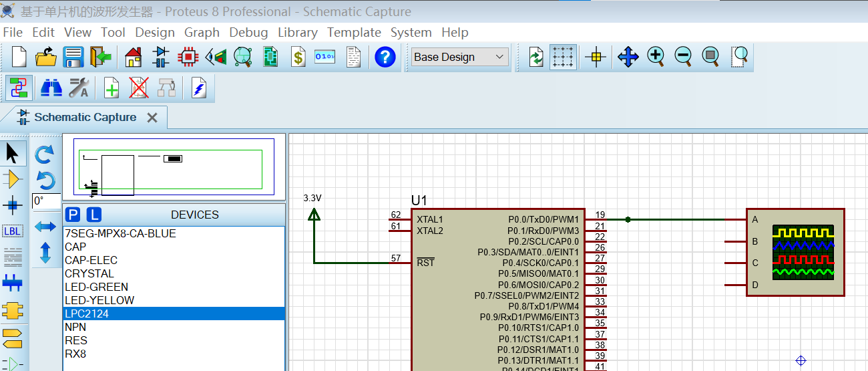The width and height of the screenshot is (868, 371).
Task: Open the Design menu
Action: point(155,32)
